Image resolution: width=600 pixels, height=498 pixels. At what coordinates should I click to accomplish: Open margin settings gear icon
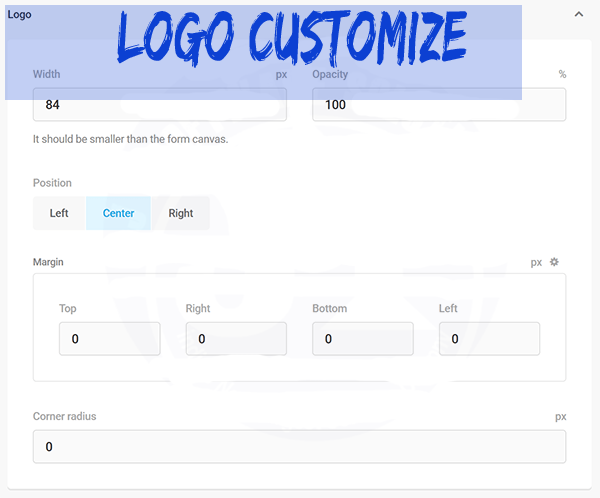coord(554,262)
